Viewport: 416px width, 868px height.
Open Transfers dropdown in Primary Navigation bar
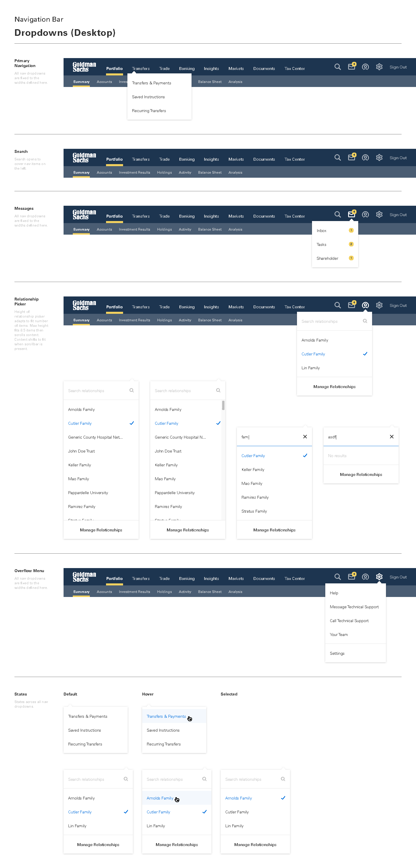(x=141, y=68)
